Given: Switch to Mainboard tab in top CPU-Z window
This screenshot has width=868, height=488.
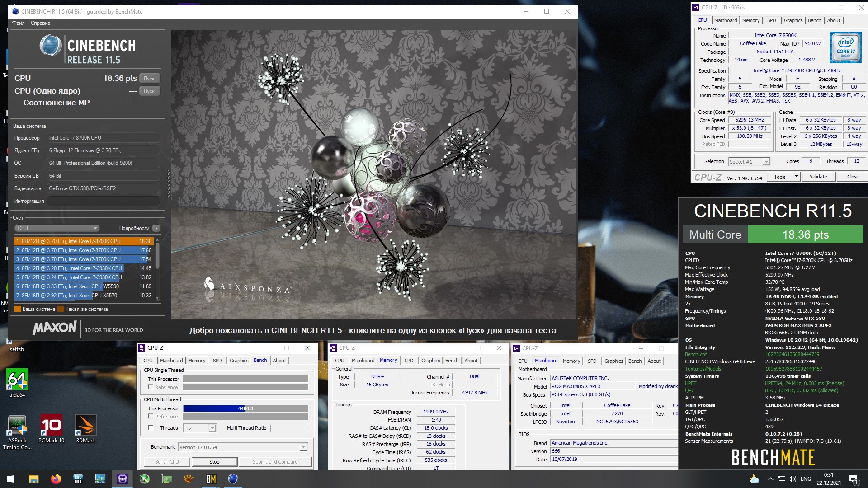Looking at the screenshot, I should pyautogui.click(x=726, y=20).
